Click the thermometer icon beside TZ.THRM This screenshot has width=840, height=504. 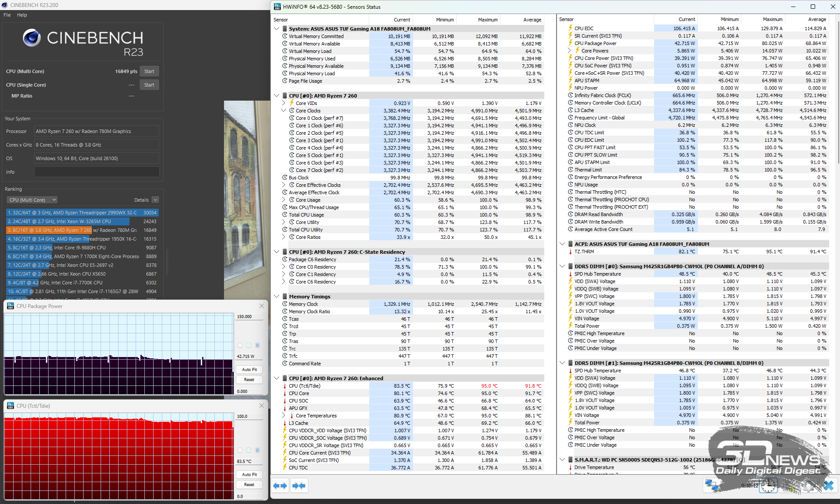coord(570,252)
